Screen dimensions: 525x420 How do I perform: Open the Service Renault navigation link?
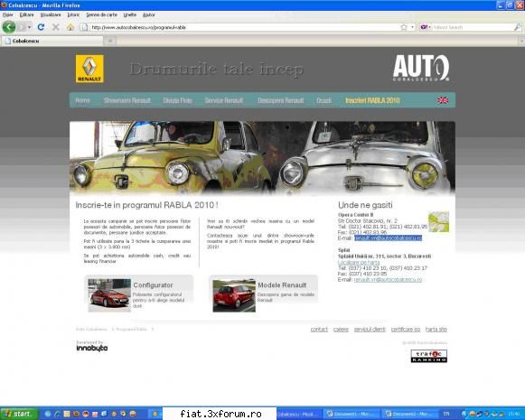click(x=224, y=100)
